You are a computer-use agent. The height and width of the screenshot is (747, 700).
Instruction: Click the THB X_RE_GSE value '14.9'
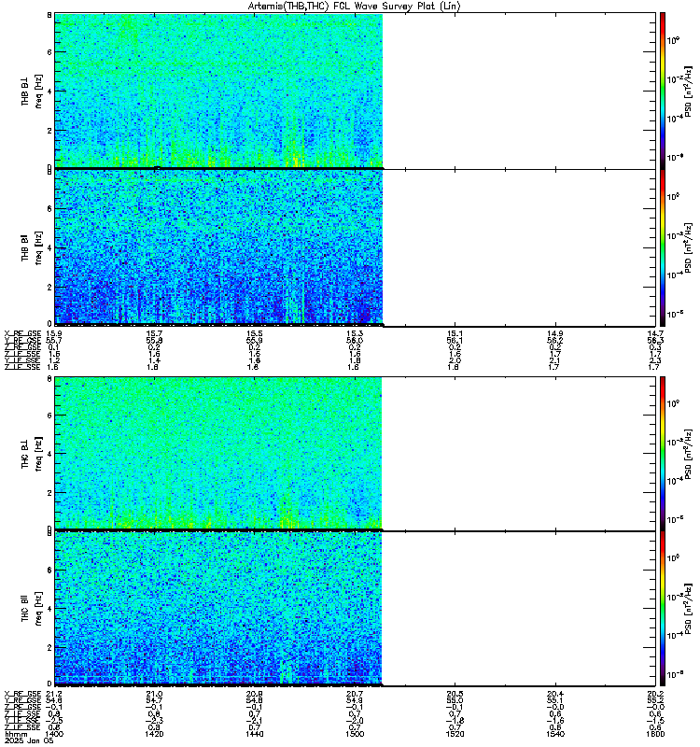point(555,333)
